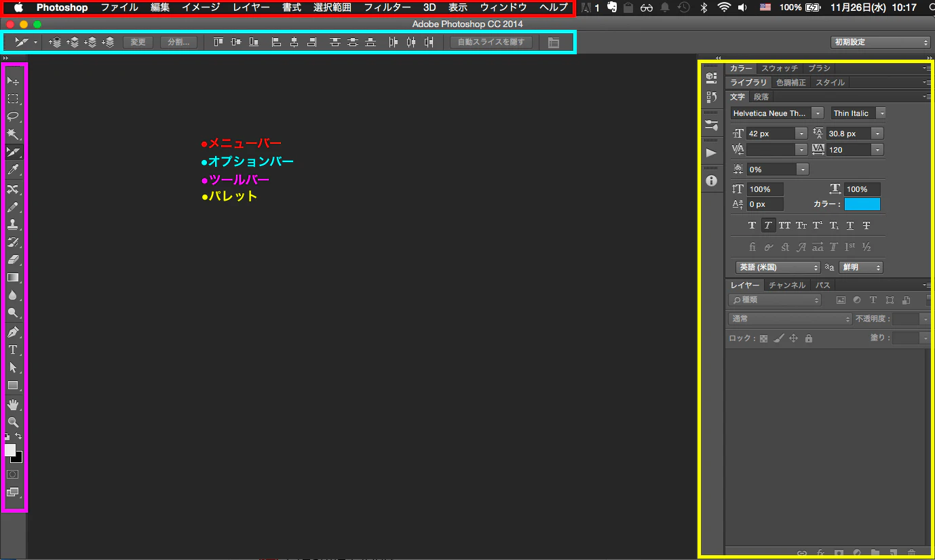Click the blue text color swatch
Image resolution: width=935 pixels, height=560 pixels.
[862, 204]
